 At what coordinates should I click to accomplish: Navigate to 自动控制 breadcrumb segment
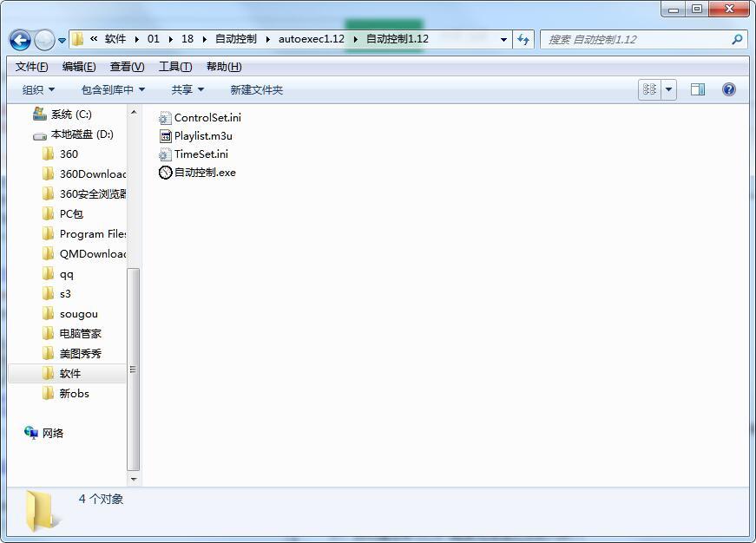[x=236, y=38]
